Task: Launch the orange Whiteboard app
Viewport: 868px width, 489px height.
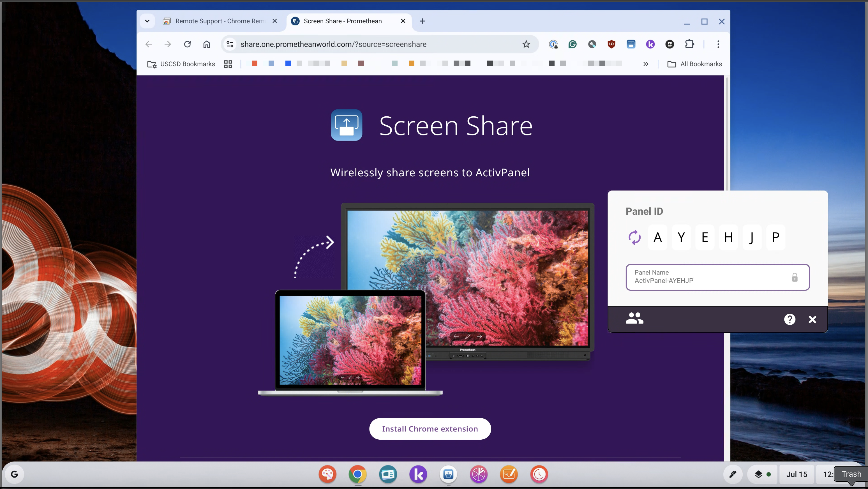Action: [x=509, y=474]
